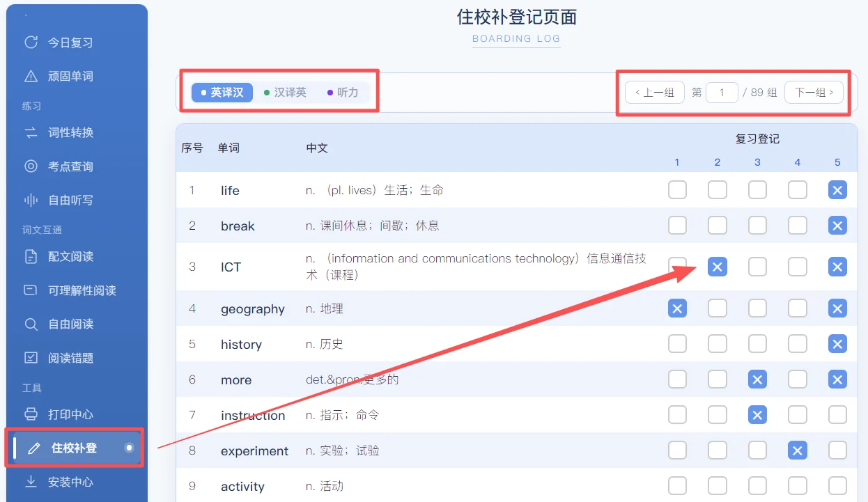868x502 pixels.
Task: Uncheck review 4 box for experiment
Action: tap(798, 450)
